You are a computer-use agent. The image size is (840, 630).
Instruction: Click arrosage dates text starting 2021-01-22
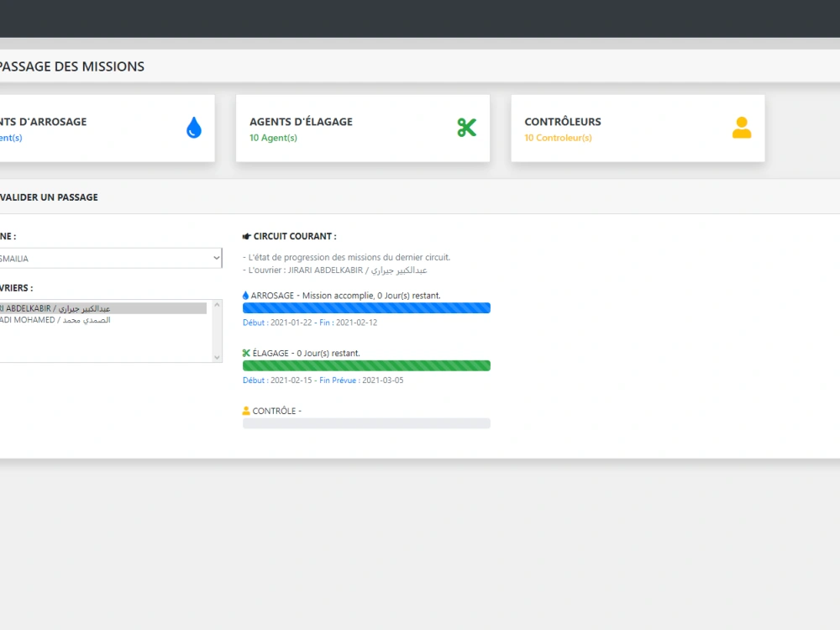click(310, 323)
